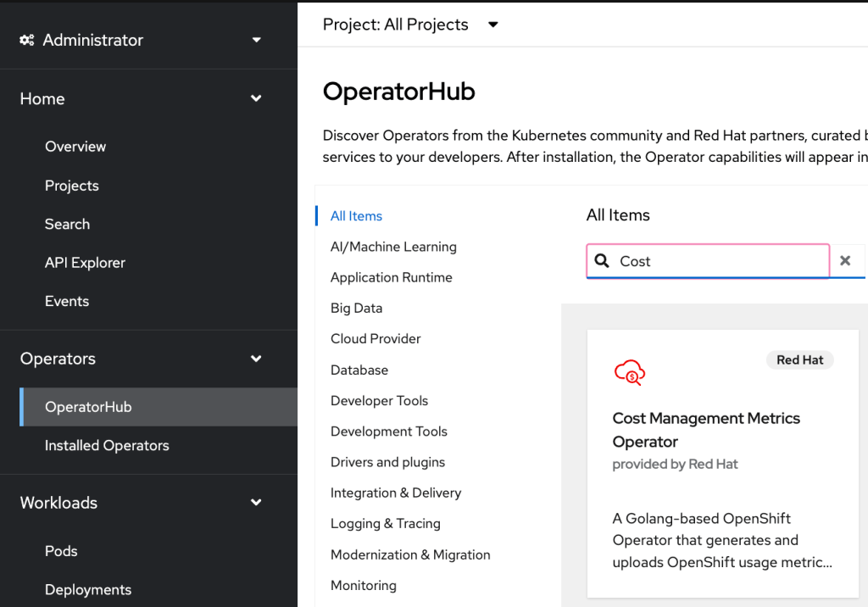
Task: Collapse the Home navigation section
Action: point(256,99)
